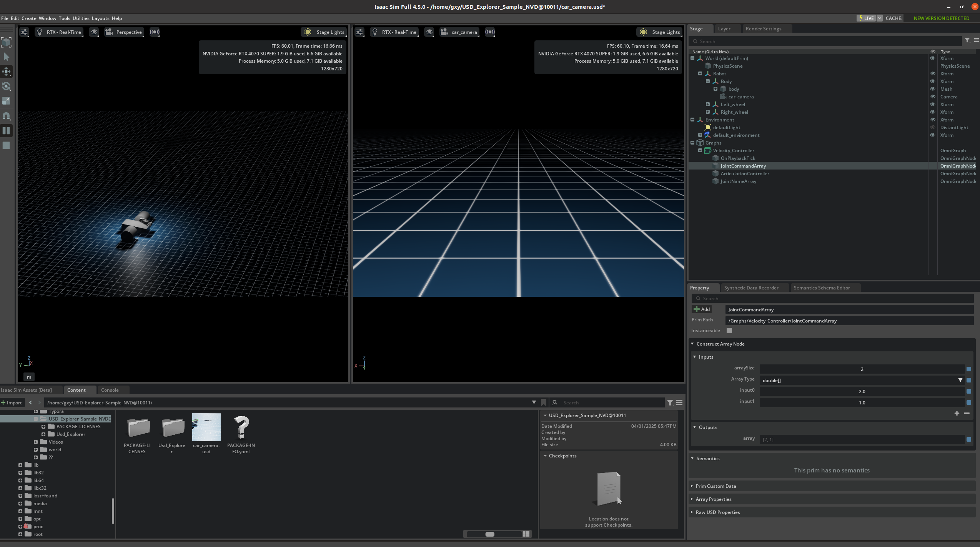Check the Instanceable checkbox
The height and width of the screenshot is (547, 980).
click(x=729, y=331)
